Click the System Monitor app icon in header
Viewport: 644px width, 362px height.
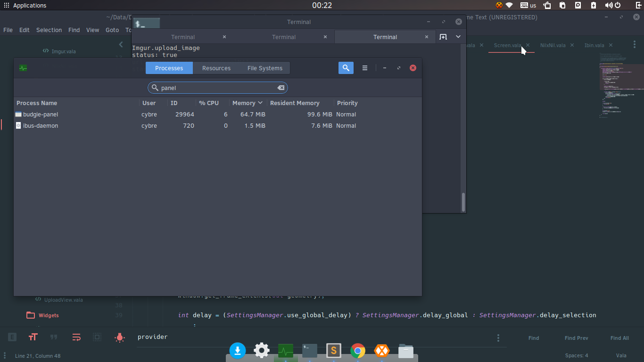[23, 68]
